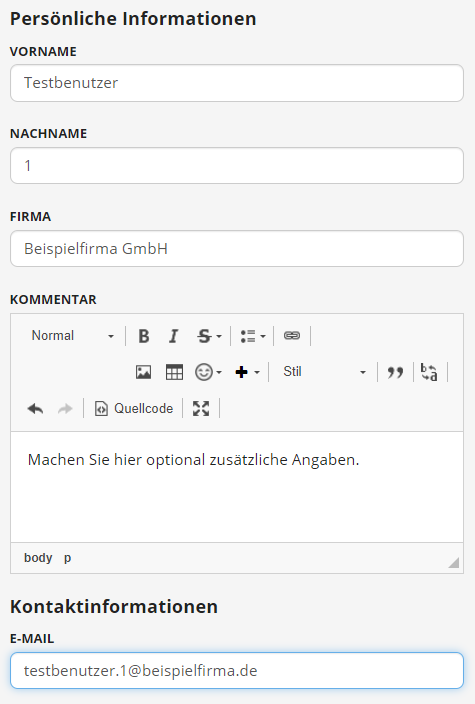475x704 pixels.
Task: Click the Vorname input field
Action: pyautogui.click(x=237, y=83)
